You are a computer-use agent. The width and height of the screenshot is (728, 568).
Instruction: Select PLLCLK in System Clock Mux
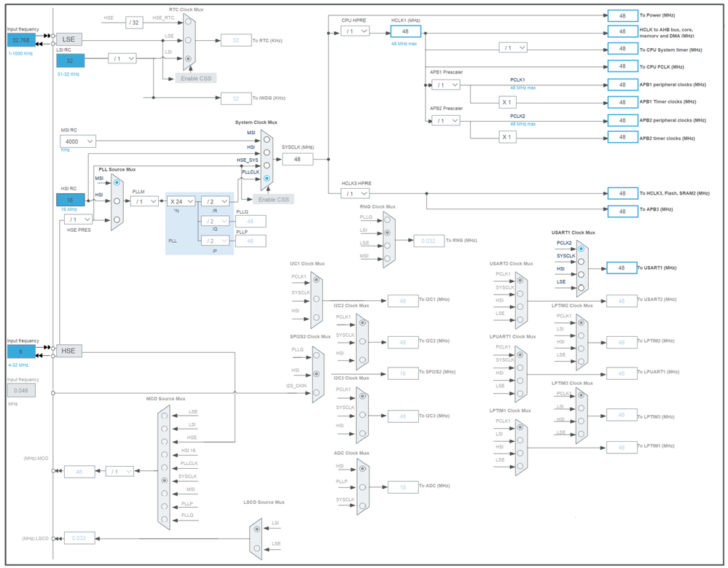(267, 179)
